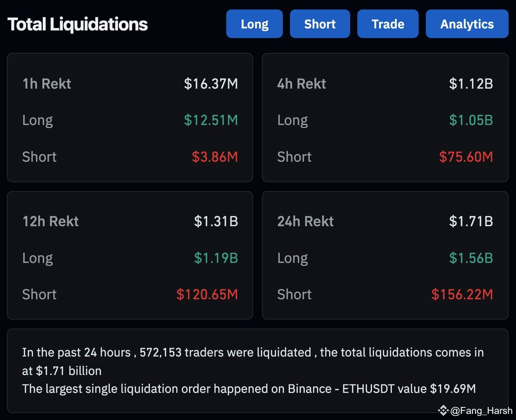Click the 24h Long value $1.56B
The height and width of the screenshot is (420, 516).
471,258
